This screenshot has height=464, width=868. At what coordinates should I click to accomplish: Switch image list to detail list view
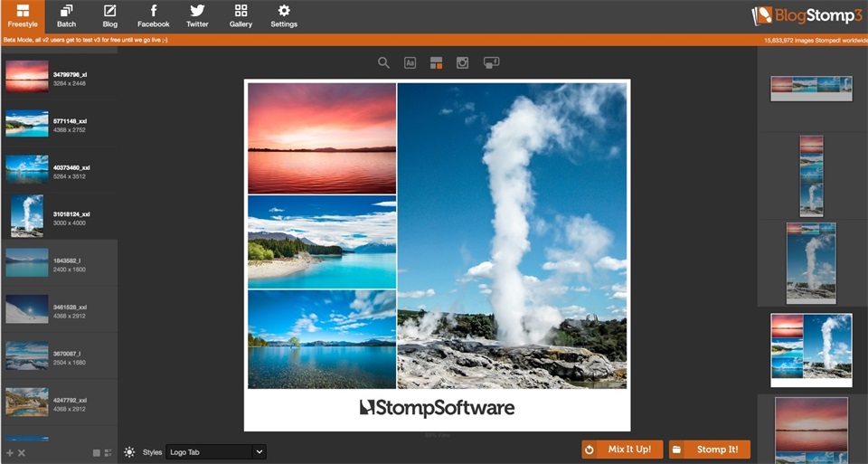(x=108, y=453)
